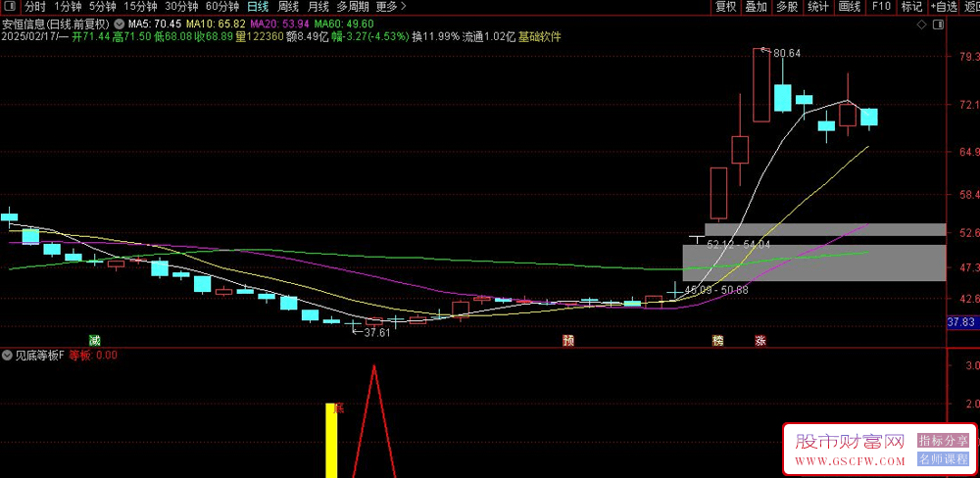Select the tall red candle at 80.64
980x478 pixels.
pyautogui.click(x=760, y=85)
